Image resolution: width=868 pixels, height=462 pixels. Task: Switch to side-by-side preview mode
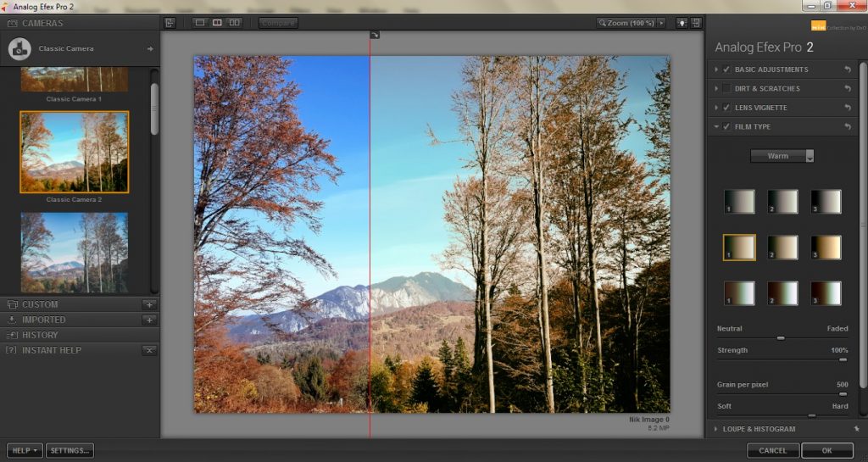pyautogui.click(x=235, y=23)
